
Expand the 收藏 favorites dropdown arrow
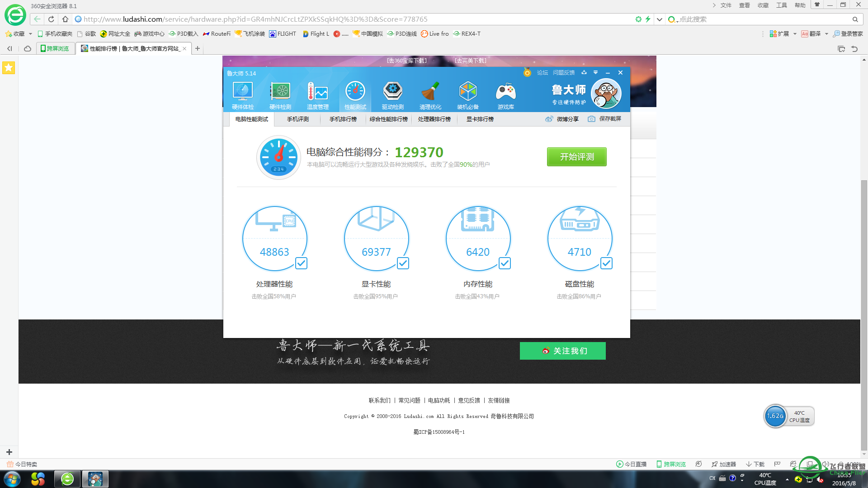30,33
